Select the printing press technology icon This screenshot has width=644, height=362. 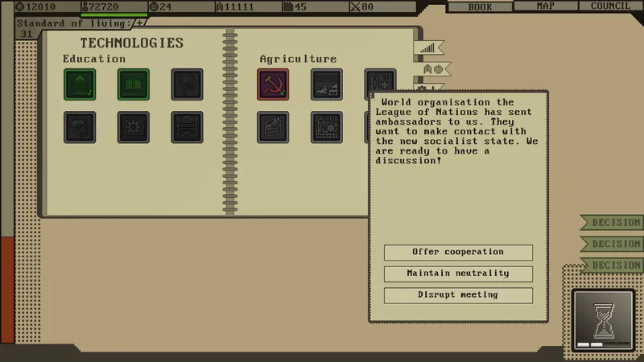point(187,127)
